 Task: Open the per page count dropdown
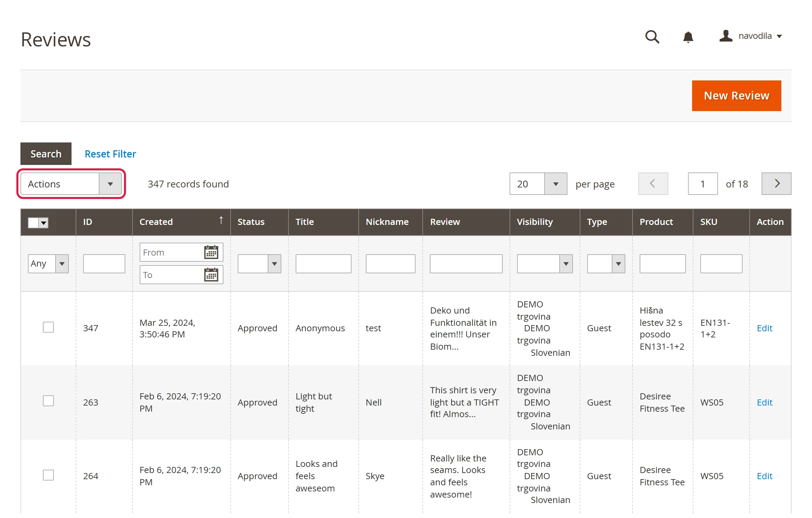(538, 184)
